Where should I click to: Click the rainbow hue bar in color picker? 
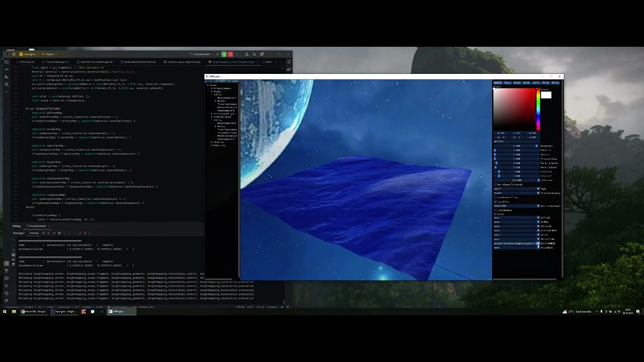click(x=538, y=109)
